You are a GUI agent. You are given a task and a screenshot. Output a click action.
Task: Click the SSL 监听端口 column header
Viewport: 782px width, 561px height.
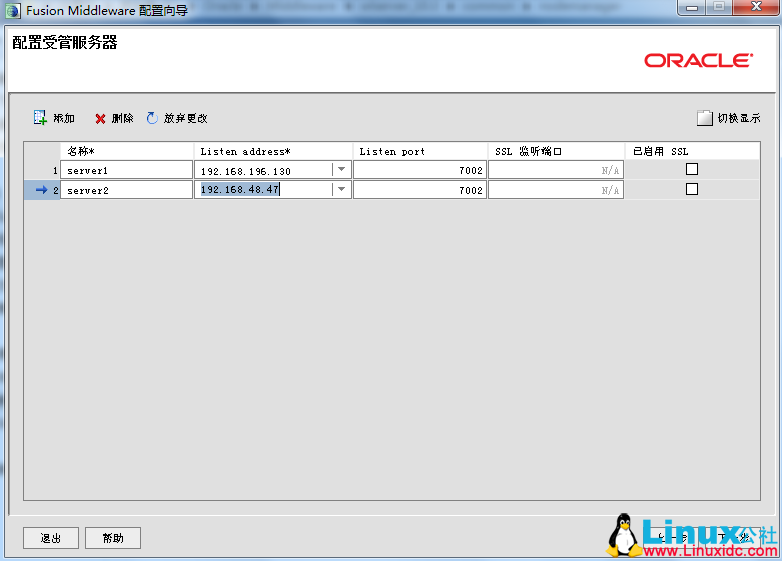coord(556,151)
